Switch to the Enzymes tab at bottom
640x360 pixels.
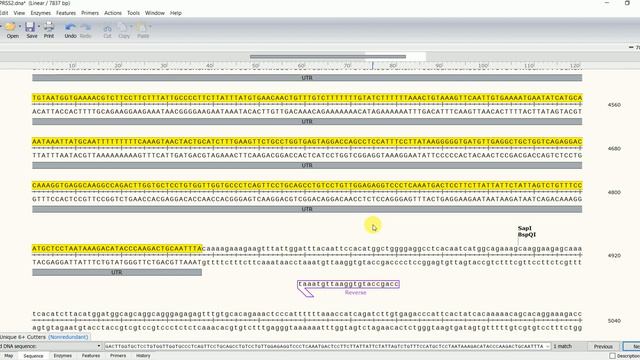pyautogui.click(x=62, y=356)
